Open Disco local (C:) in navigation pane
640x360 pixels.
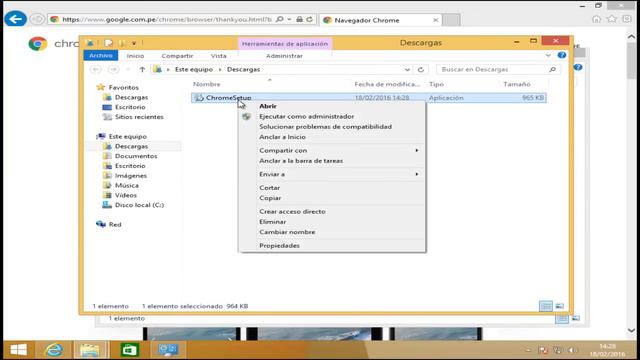139,205
